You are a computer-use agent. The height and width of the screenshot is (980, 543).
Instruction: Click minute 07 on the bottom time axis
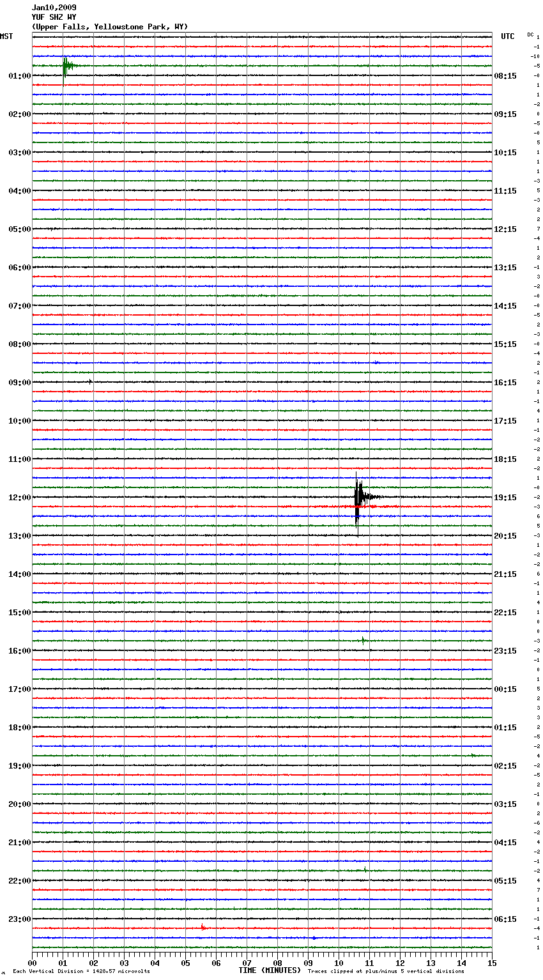pyautogui.click(x=247, y=963)
